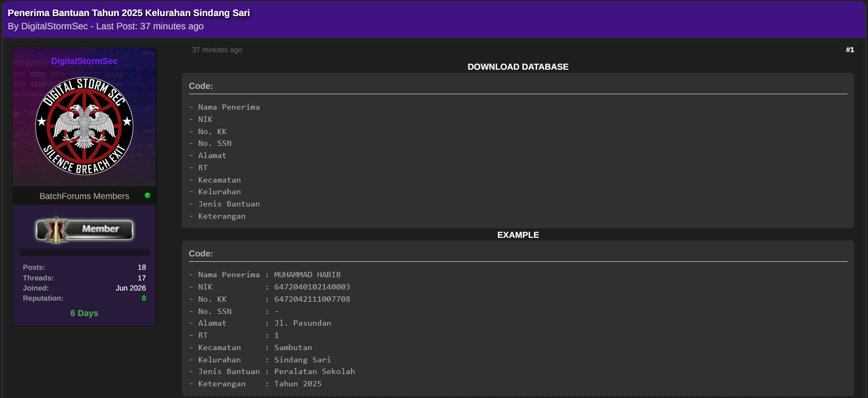Click the green online status dot
The height and width of the screenshot is (398, 868).
[x=147, y=195]
